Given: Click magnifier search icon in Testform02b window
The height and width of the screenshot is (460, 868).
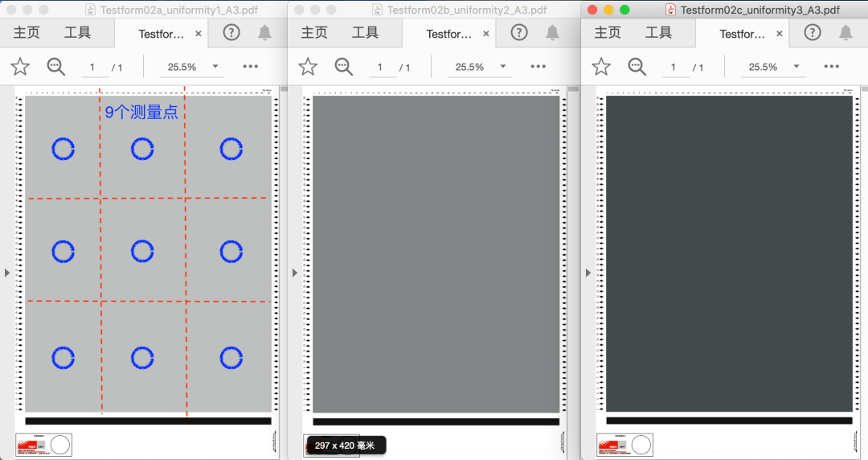Looking at the screenshot, I should click(x=344, y=67).
